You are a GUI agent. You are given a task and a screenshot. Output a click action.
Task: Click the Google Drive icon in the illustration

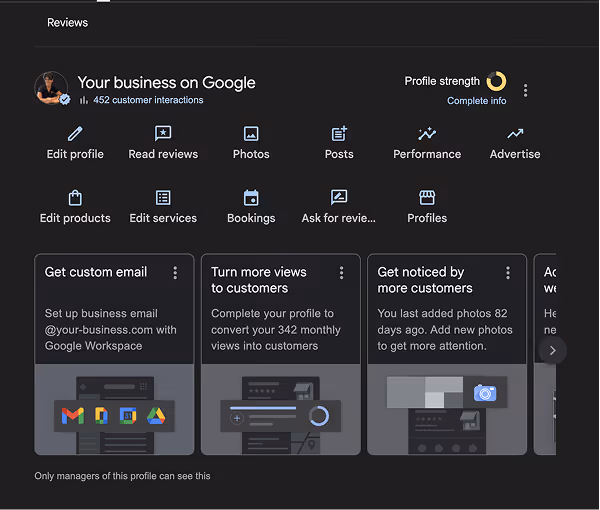coord(156,416)
